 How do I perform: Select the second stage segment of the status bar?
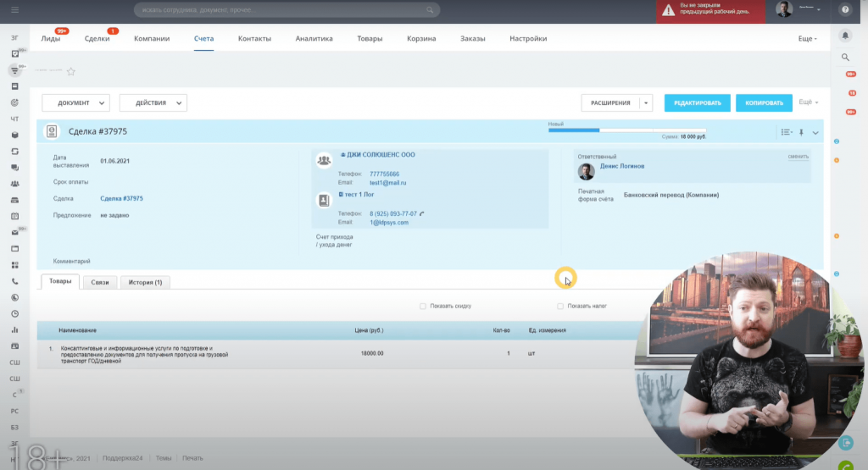[x=626, y=130]
